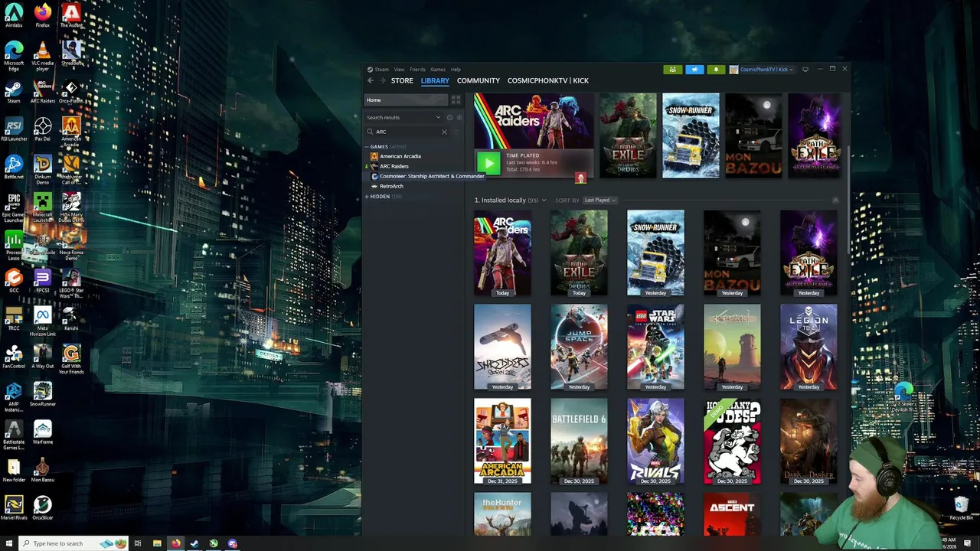This screenshot has width=980, height=551.
Task: Go to the STORE tab
Action: pos(402,80)
